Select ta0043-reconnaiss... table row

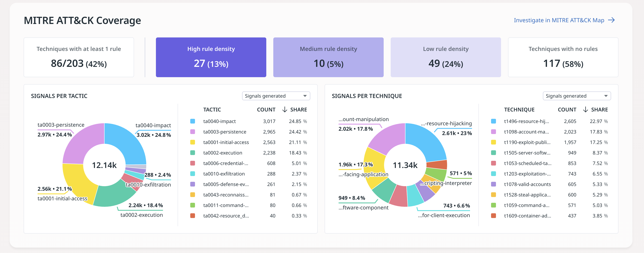pos(248,195)
